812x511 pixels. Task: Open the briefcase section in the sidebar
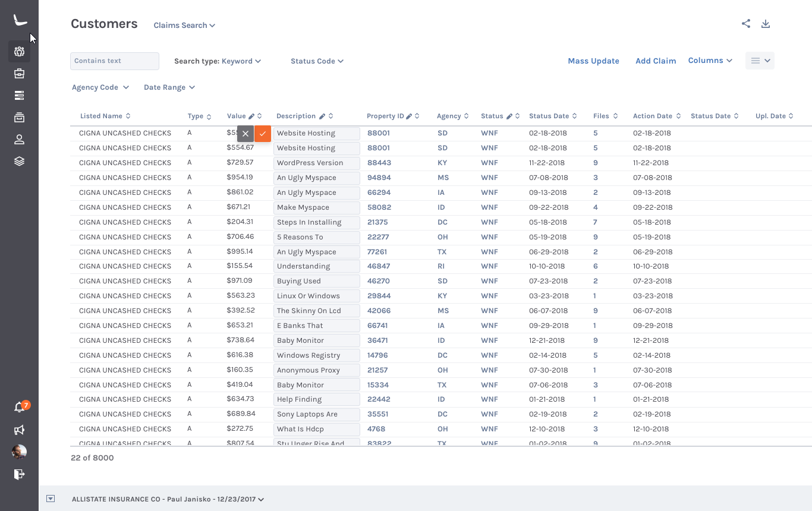click(x=20, y=74)
